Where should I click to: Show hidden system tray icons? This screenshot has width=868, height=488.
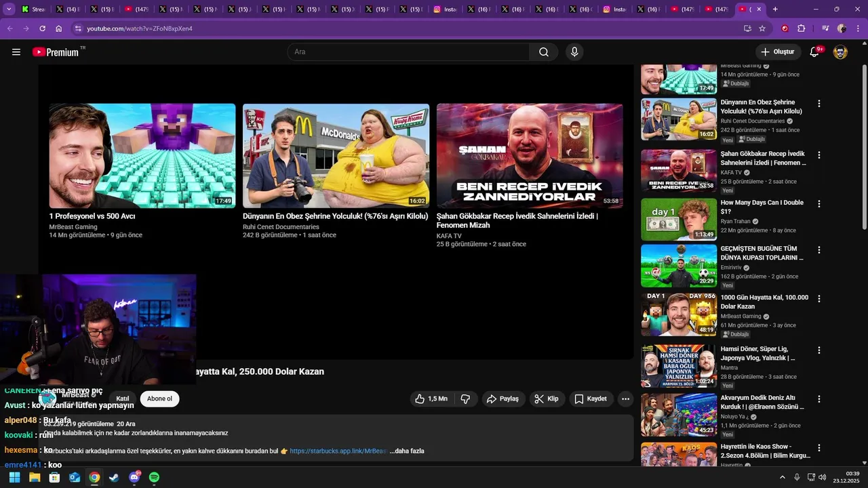[782, 477]
